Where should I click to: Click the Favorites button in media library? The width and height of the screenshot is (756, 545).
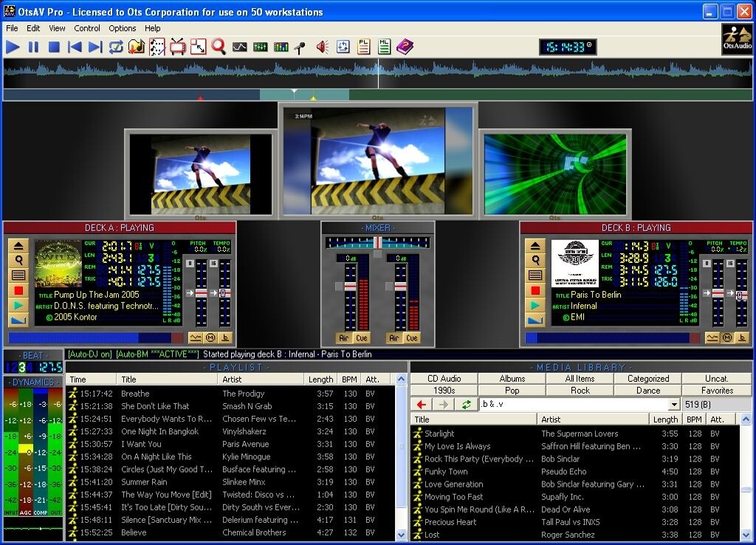[x=717, y=390]
